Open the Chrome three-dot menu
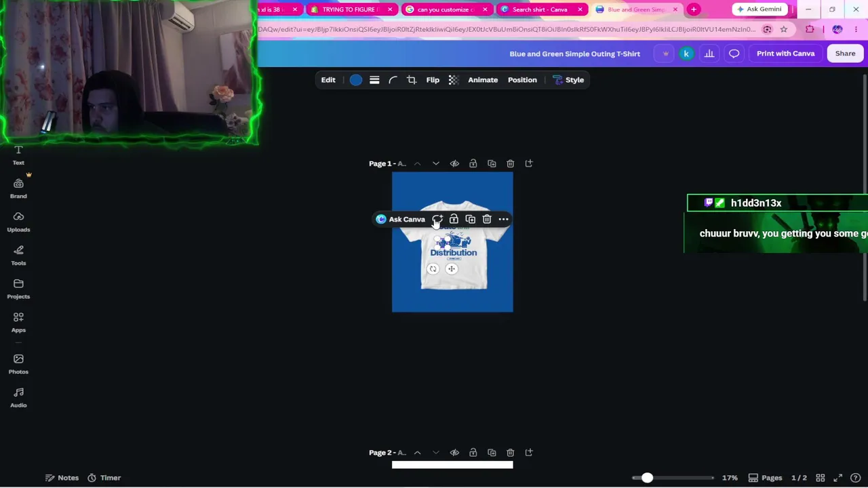Screen dimensions: 868x488 tap(856, 30)
